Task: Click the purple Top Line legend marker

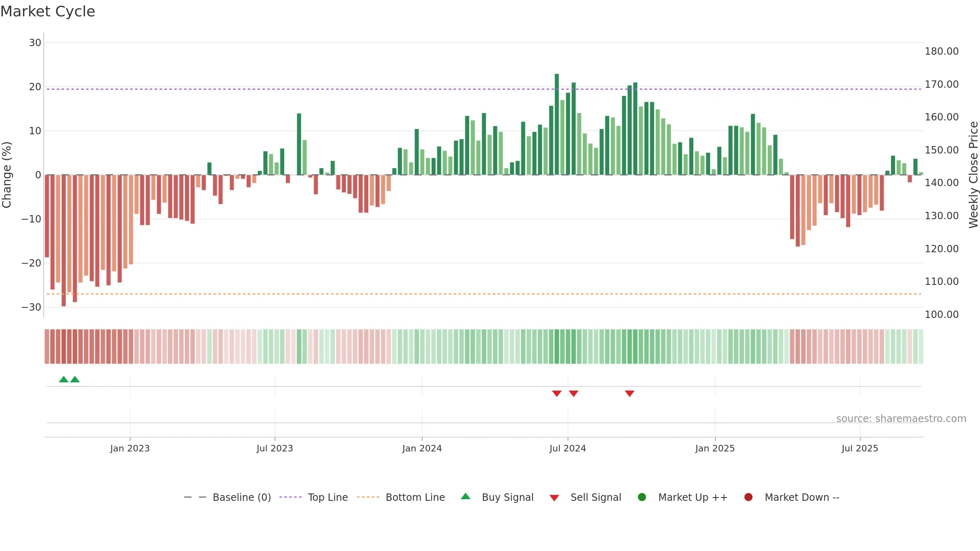Action: 290,497
